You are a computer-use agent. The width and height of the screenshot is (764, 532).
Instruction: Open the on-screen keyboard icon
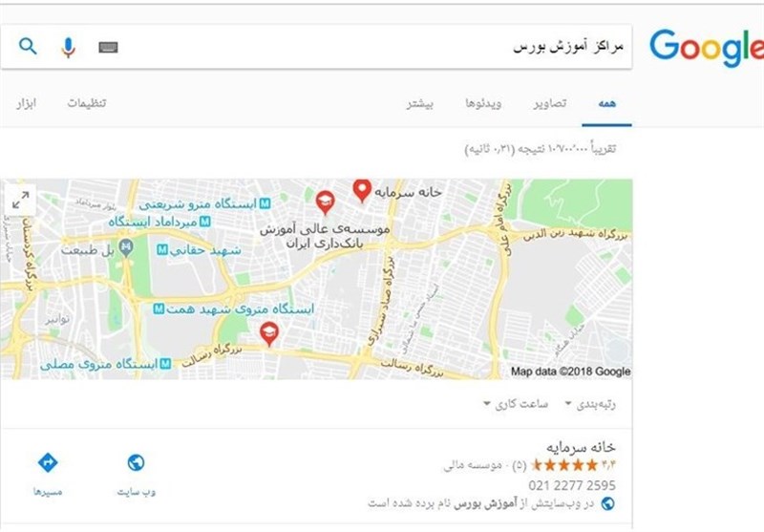(108, 47)
